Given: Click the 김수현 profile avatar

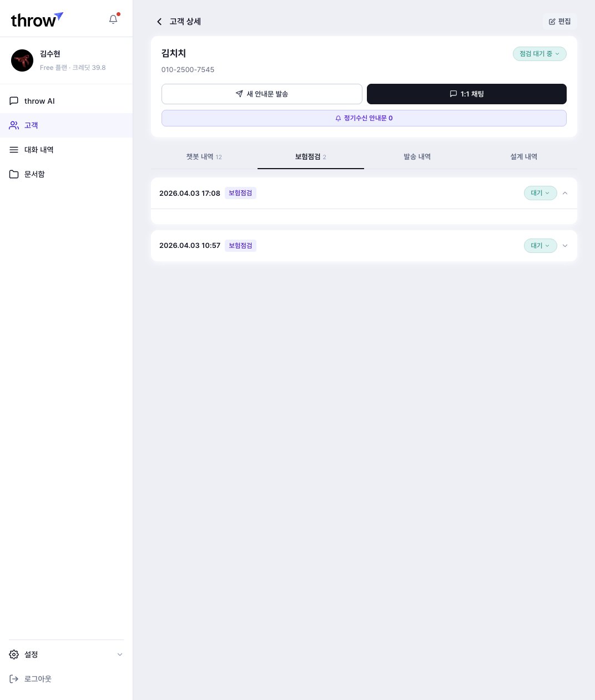Looking at the screenshot, I should (x=22, y=60).
